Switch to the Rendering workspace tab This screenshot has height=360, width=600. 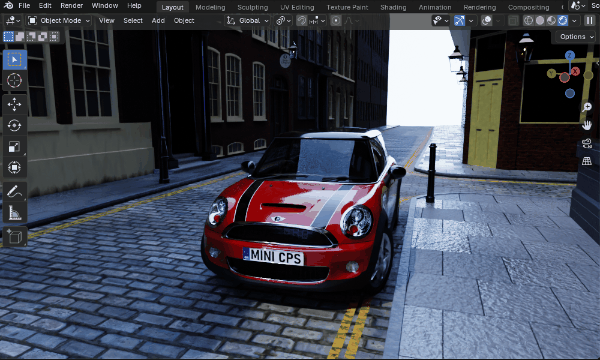point(480,7)
